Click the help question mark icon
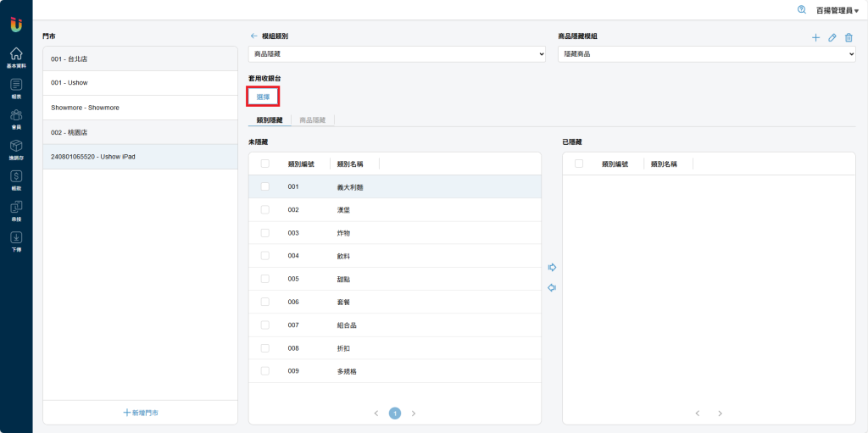The height and width of the screenshot is (433, 868). [802, 9]
